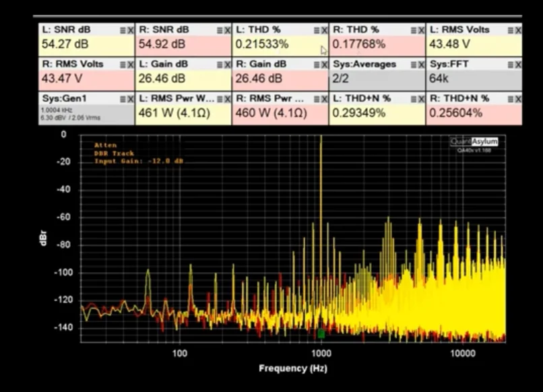The width and height of the screenshot is (543, 392).
Task: Close the L: Gain dB measurement tile
Action: coord(227,65)
